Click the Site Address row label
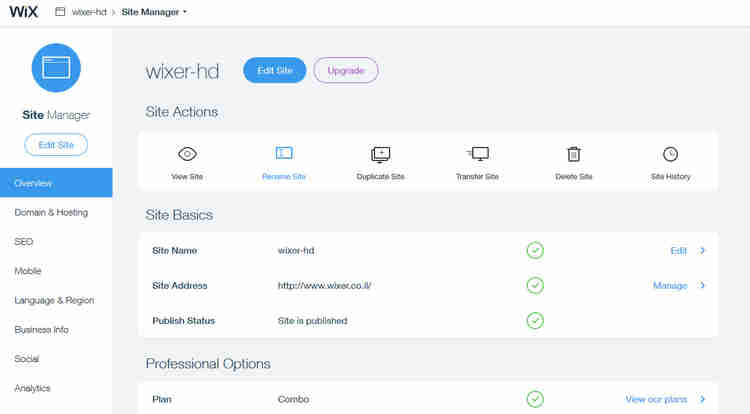 tap(180, 285)
